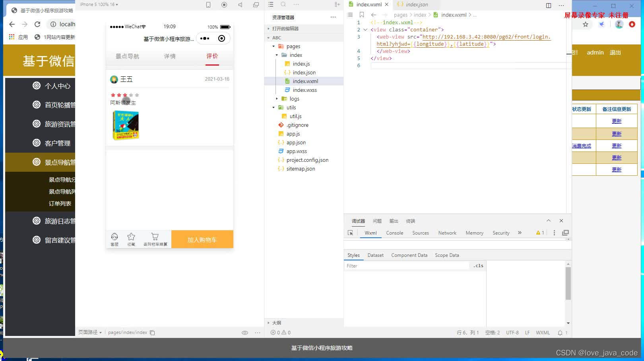644x361 pixels.
Task: Click the three-dot menu beside 资源管理器
Action: 333,17
